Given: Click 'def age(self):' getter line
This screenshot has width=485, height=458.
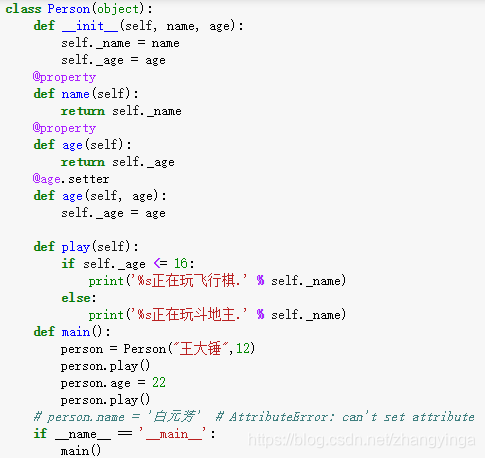Looking at the screenshot, I should (82, 145).
